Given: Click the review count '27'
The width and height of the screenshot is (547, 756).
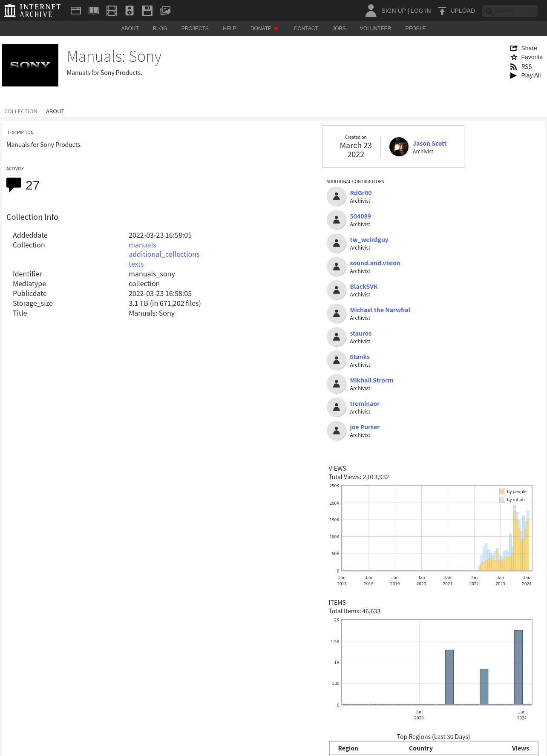Looking at the screenshot, I should tap(32, 185).
